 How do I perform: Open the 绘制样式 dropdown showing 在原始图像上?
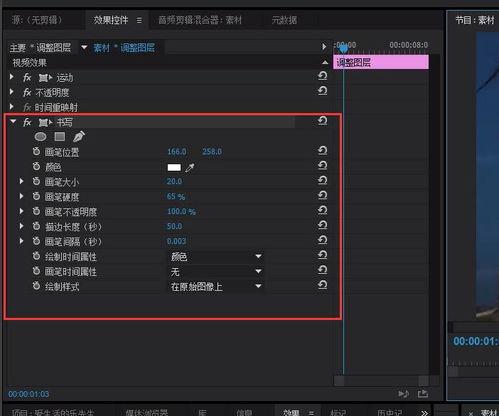[216, 286]
